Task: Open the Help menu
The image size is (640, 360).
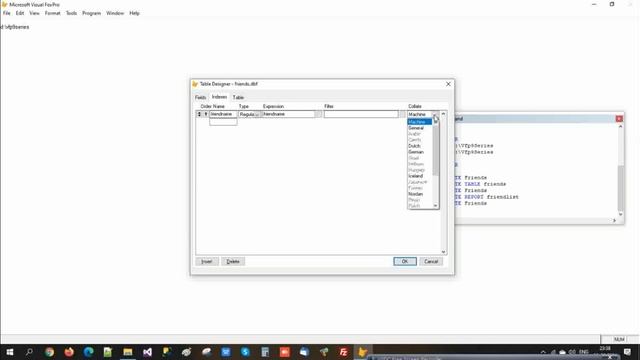Action: click(x=134, y=13)
